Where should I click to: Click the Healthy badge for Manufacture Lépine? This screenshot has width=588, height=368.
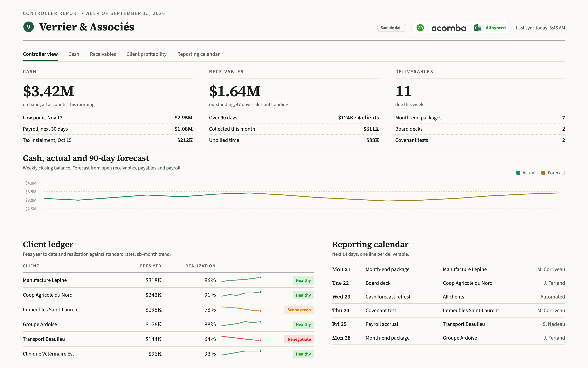pyautogui.click(x=303, y=280)
